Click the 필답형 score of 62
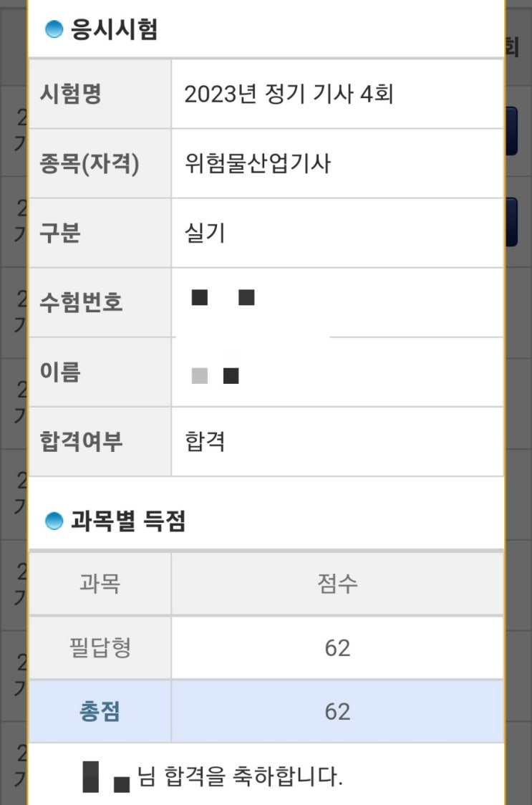 coord(337,648)
